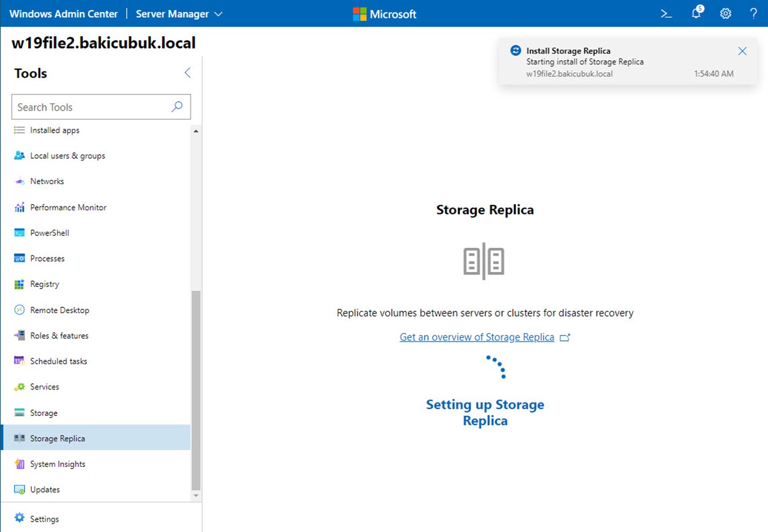The image size is (768, 532).
Task: Click the sidebar Settings gear icon
Action: [x=19, y=518]
